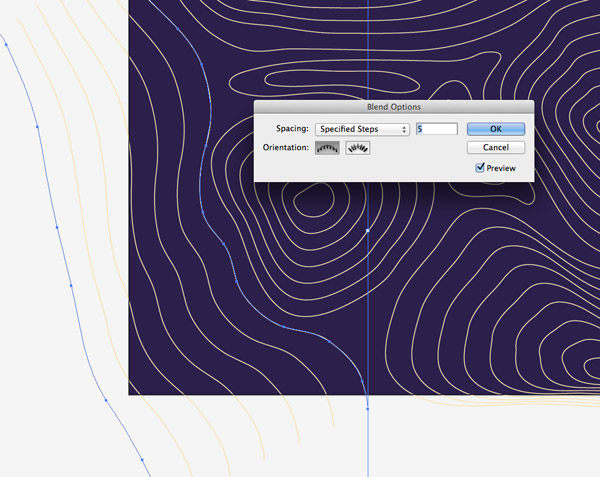Click the Blend Options title bar
Image resolution: width=600 pixels, height=477 pixels.
point(393,106)
